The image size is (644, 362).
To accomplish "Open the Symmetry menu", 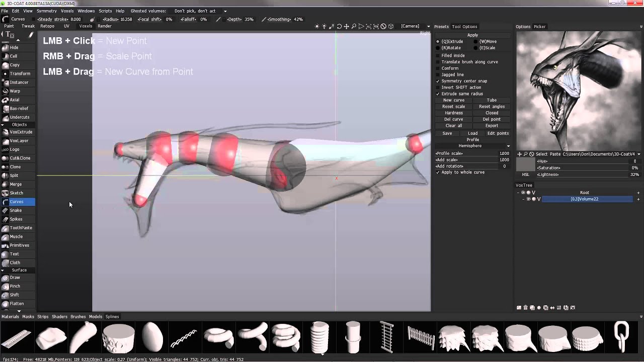I will 47,11.
